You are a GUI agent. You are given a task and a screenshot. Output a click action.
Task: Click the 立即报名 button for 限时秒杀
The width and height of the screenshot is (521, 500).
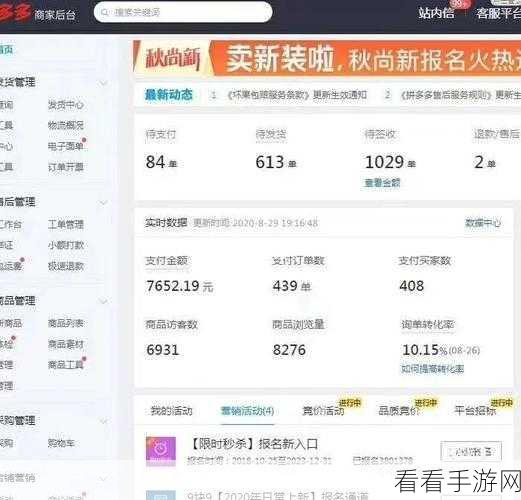tap(471, 452)
